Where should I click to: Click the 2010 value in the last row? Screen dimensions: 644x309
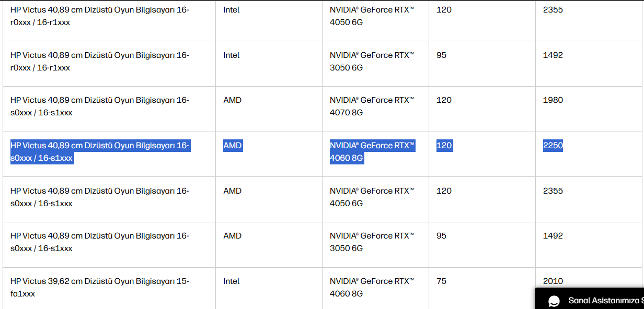[x=553, y=281]
